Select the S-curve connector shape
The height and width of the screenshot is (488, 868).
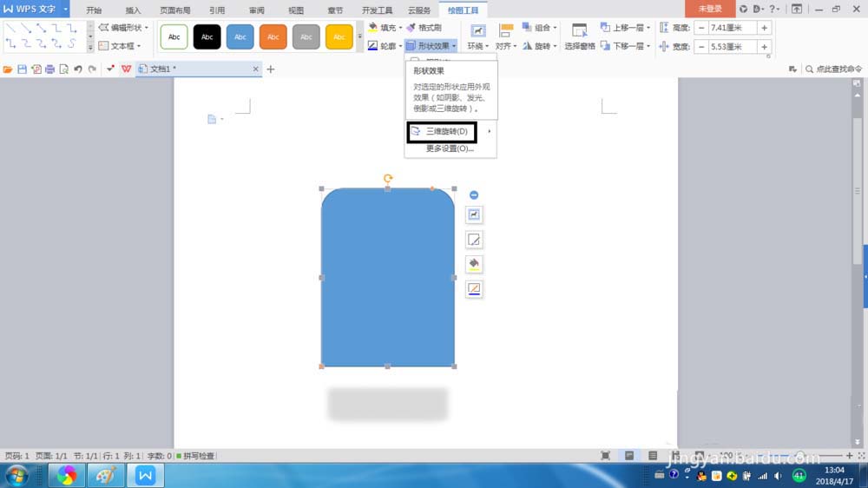click(x=72, y=43)
